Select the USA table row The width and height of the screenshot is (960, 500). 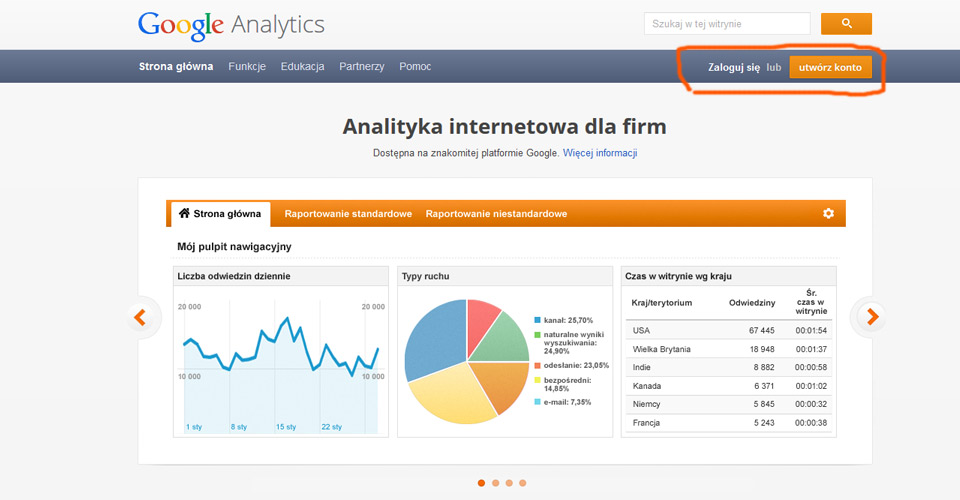click(x=729, y=330)
